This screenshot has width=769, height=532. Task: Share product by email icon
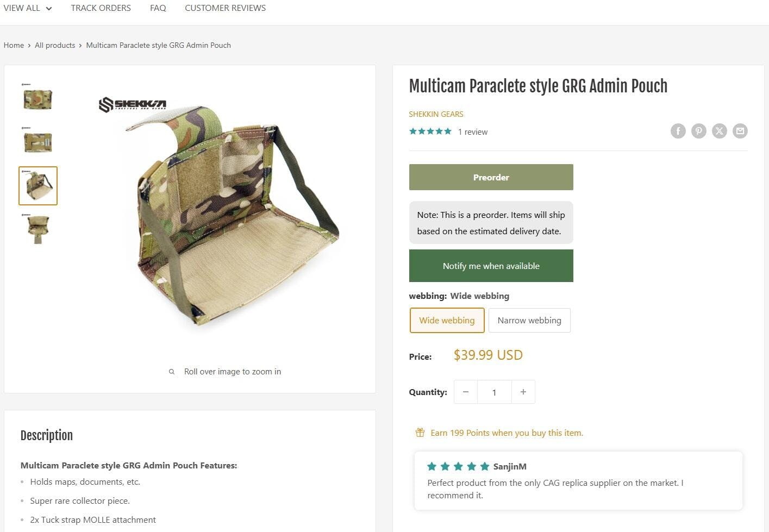[x=740, y=131]
